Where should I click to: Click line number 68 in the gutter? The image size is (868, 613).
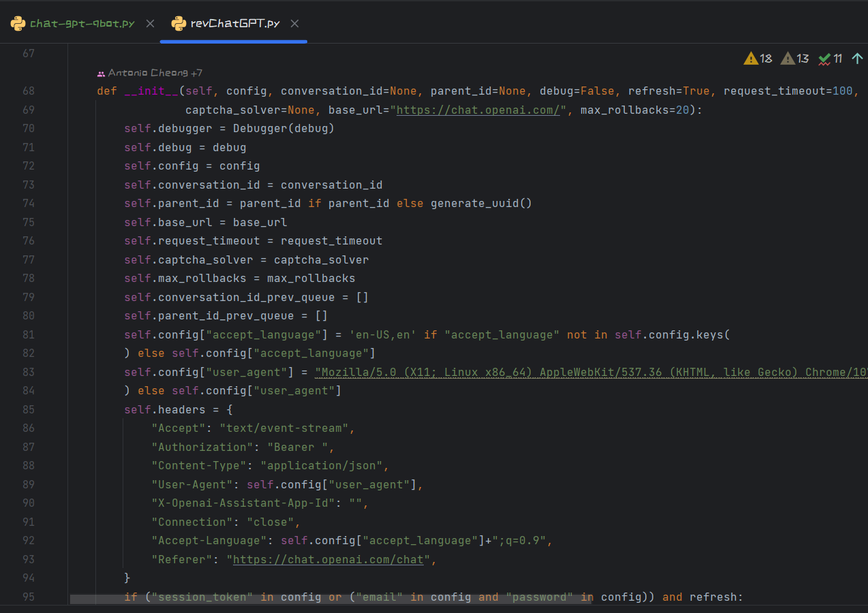[x=29, y=91]
